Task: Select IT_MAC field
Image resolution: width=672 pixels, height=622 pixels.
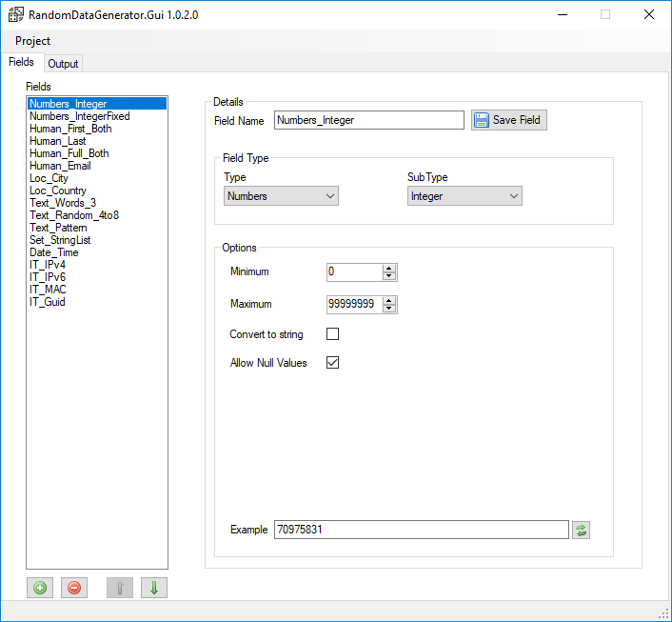Action: (x=97, y=290)
